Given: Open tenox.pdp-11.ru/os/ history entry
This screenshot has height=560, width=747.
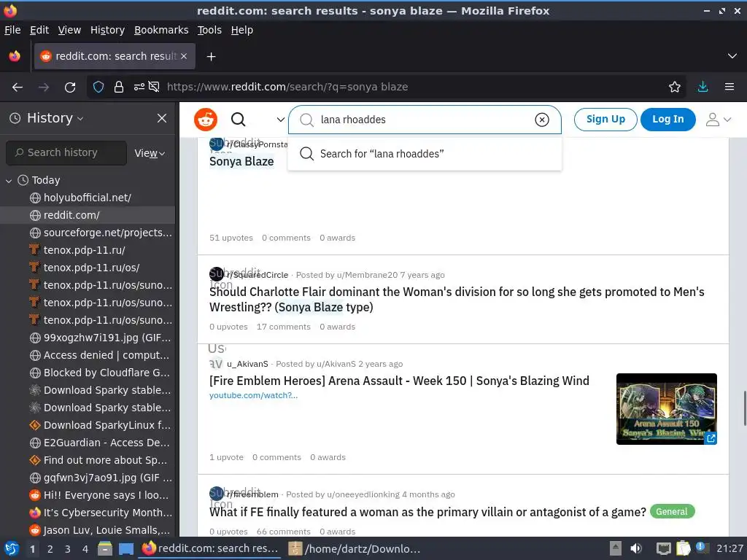Looking at the screenshot, I should [x=88, y=268].
